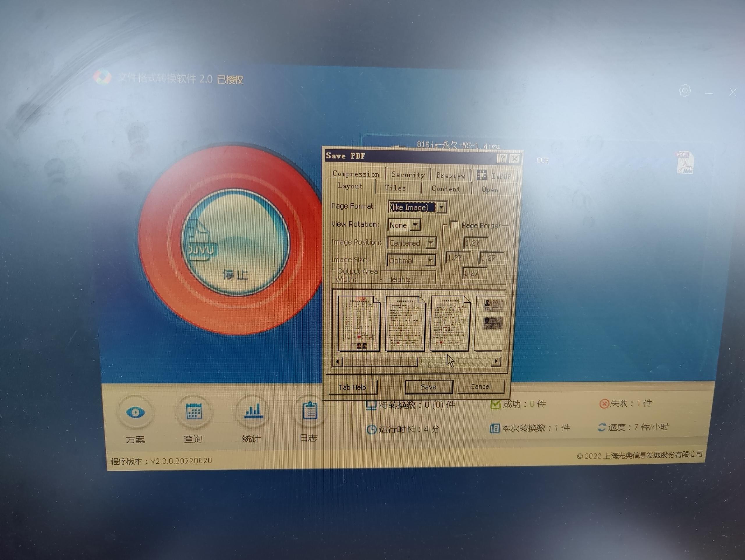Switch to the Compression tab
745x560 pixels.
coord(356,174)
